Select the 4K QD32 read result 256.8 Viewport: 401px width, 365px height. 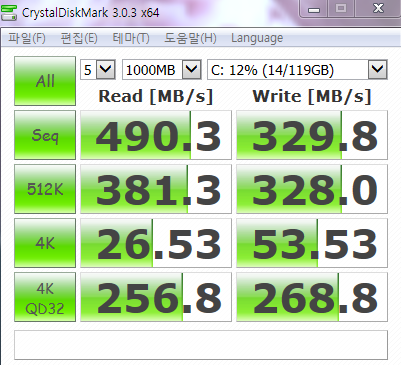[x=156, y=297]
